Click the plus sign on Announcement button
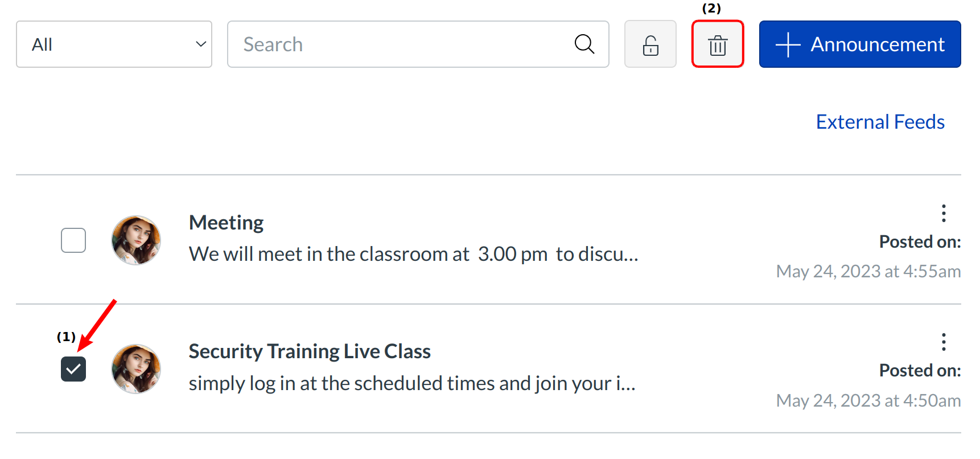980x459 pixels. point(788,44)
